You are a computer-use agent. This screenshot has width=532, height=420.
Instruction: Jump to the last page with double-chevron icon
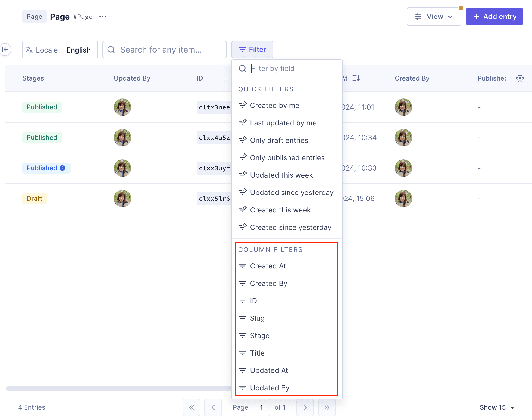327,407
